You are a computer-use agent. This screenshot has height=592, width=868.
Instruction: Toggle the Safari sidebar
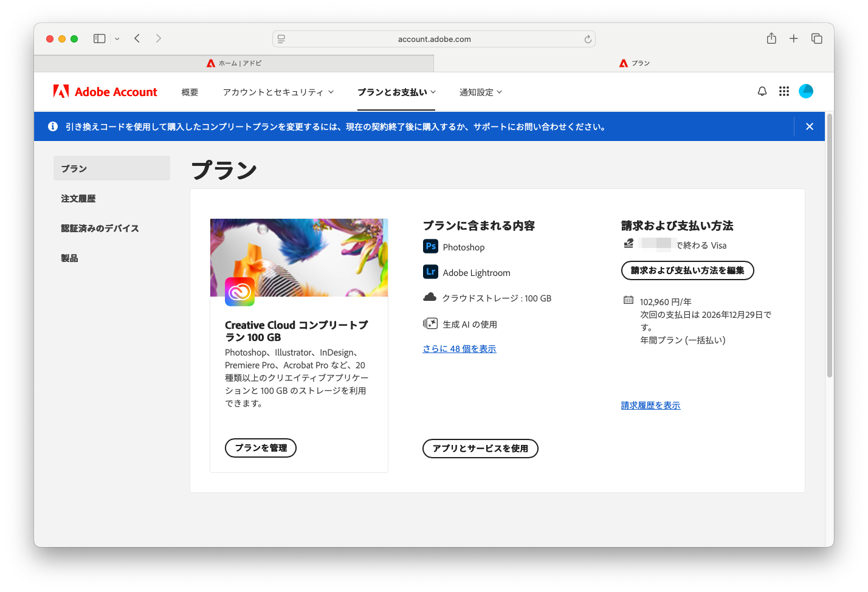click(x=100, y=39)
